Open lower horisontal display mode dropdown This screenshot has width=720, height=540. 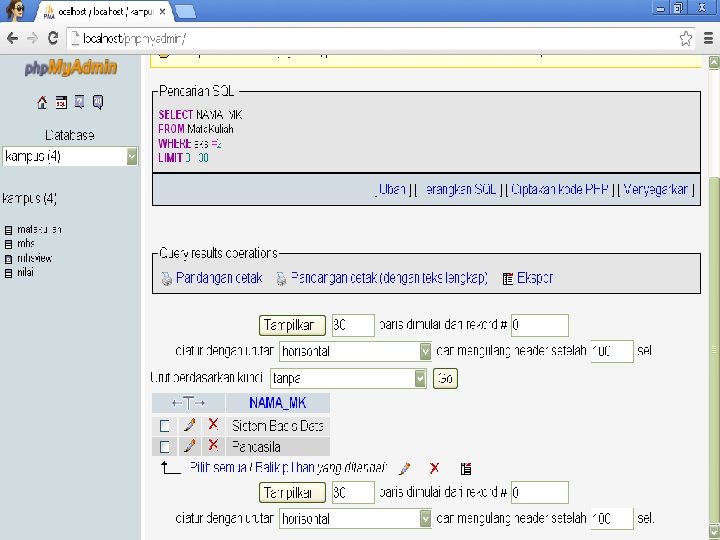pyautogui.click(x=355, y=519)
